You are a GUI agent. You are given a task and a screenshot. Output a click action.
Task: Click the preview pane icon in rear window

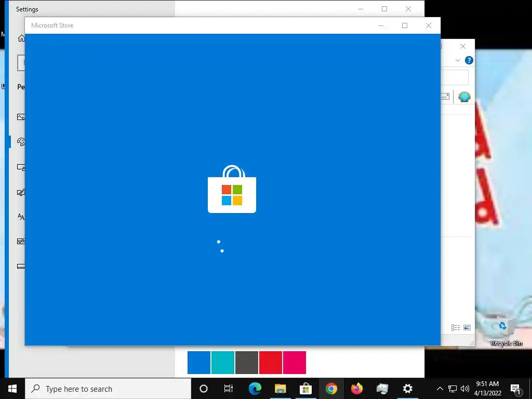(445, 97)
